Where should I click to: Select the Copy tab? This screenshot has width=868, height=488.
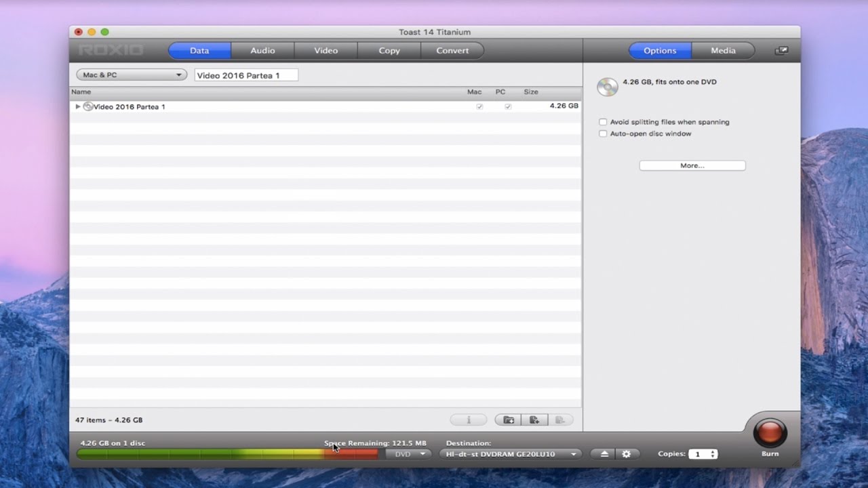[x=389, y=51]
